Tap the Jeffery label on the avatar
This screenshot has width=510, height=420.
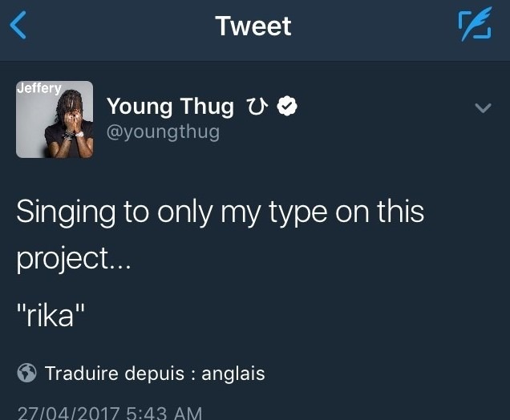click(x=39, y=88)
